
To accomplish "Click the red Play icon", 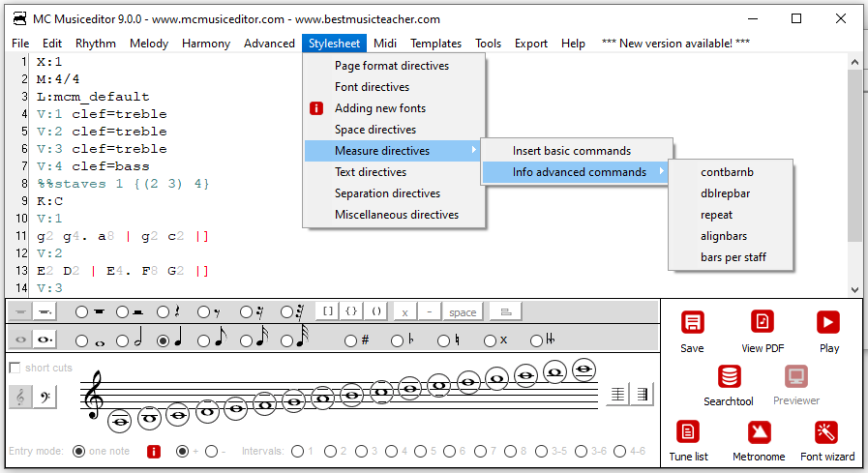I will pyautogui.click(x=828, y=322).
